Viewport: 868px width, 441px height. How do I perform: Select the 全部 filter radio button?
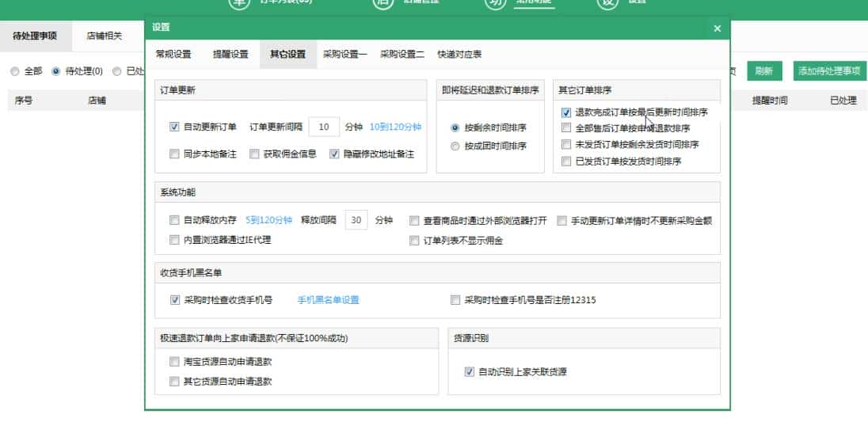point(15,71)
